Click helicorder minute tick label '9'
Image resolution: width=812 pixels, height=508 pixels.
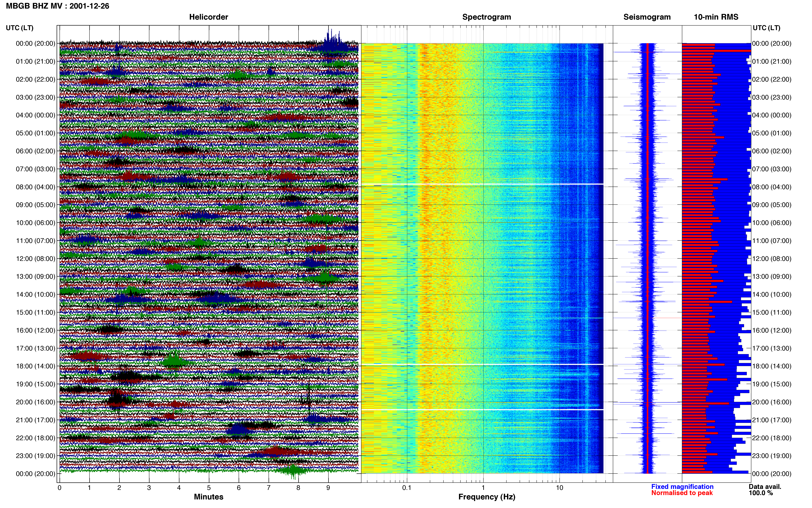pos(328,488)
